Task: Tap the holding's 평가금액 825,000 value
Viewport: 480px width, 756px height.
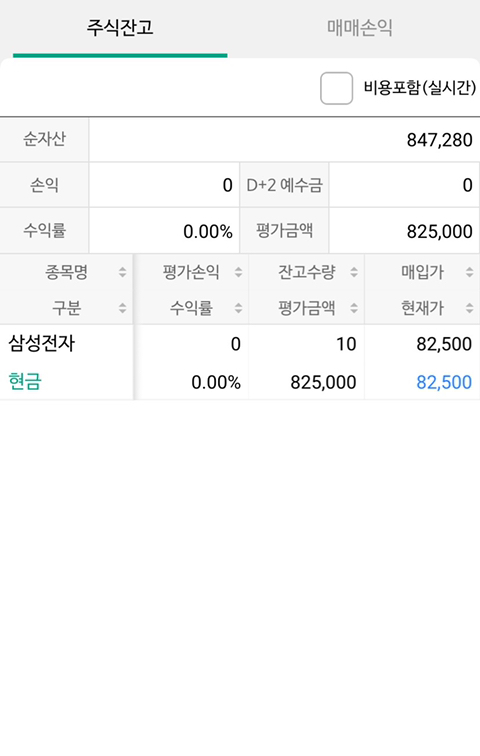Action: tap(323, 382)
